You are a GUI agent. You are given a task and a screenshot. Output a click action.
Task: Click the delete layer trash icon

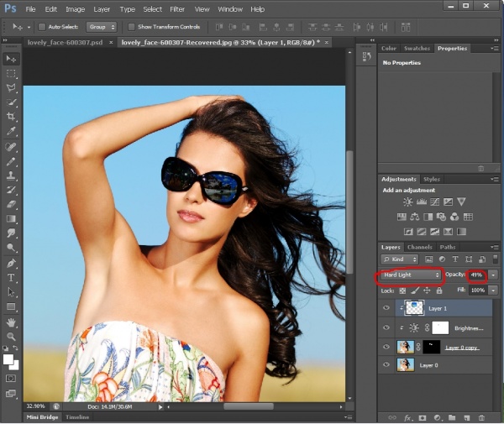coord(481,416)
